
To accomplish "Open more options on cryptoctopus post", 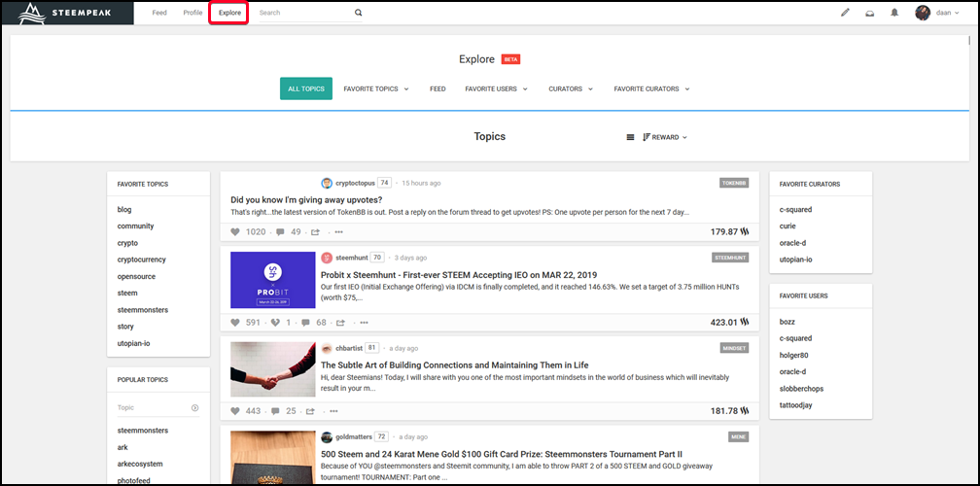I will [338, 231].
